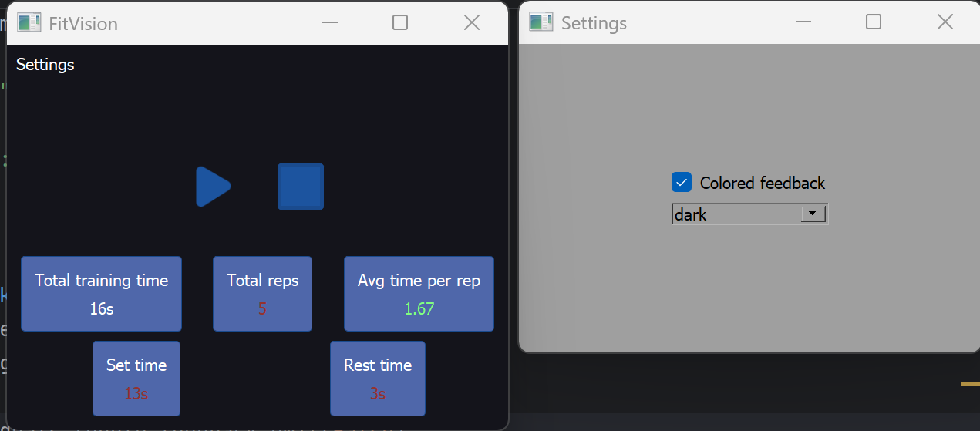
Task: Minimize the FitVision window
Action: tap(330, 22)
